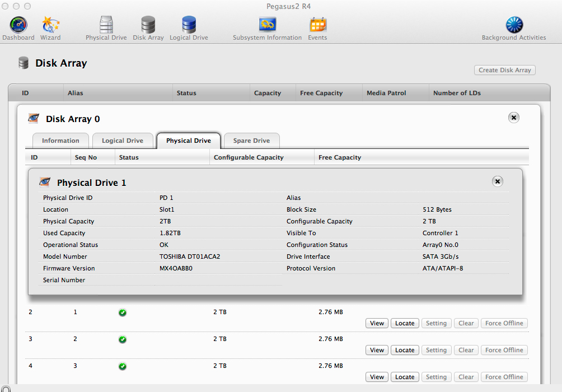Close the Physical Drive 1 details panel
The height and width of the screenshot is (392, 562).
pos(498,181)
